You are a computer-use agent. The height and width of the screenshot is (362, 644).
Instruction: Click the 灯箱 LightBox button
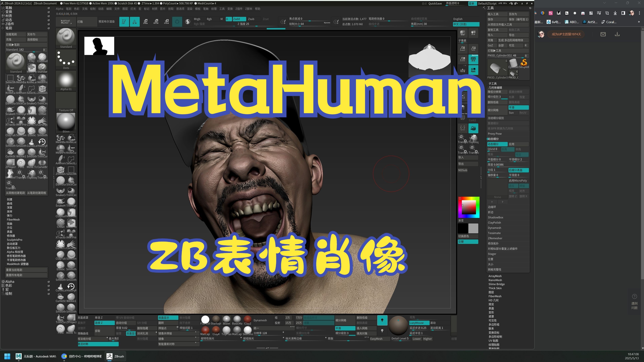coord(87,22)
